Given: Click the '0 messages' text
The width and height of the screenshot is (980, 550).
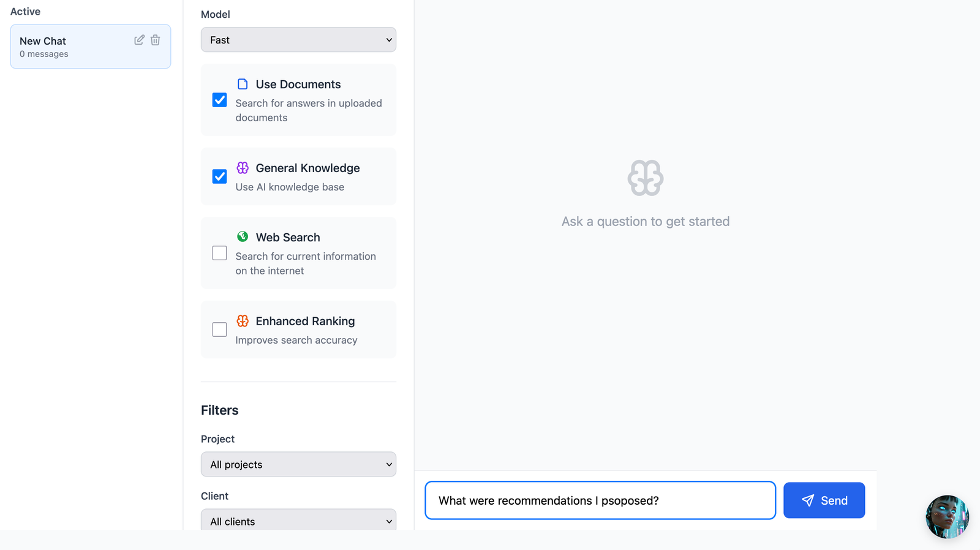Looking at the screenshot, I should (x=44, y=54).
